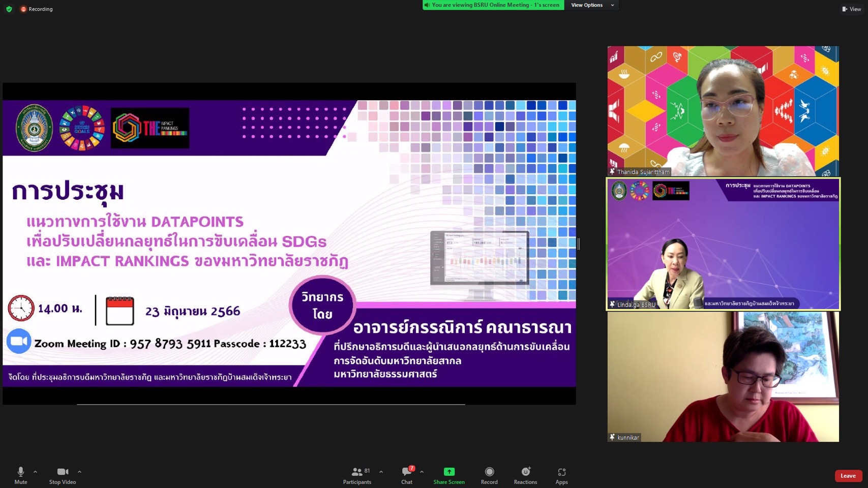This screenshot has height=488, width=868.
Task: Click the THE Impact Rankings logo on slide
Action: click(150, 128)
